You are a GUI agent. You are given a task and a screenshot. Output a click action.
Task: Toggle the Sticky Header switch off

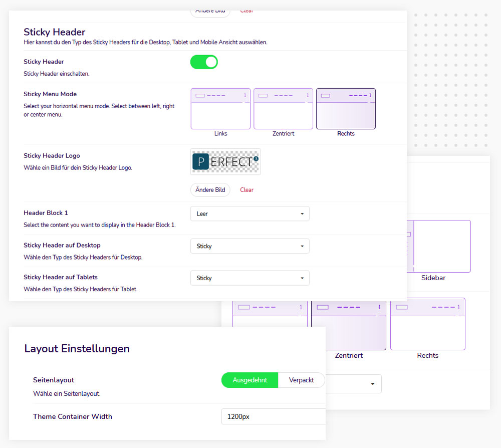(204, 62)
